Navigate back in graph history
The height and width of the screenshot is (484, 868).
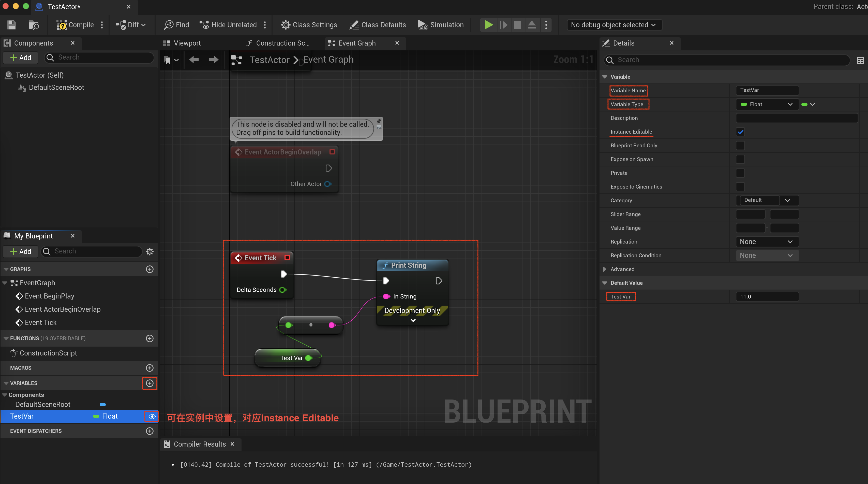click(x=194, y=60)
